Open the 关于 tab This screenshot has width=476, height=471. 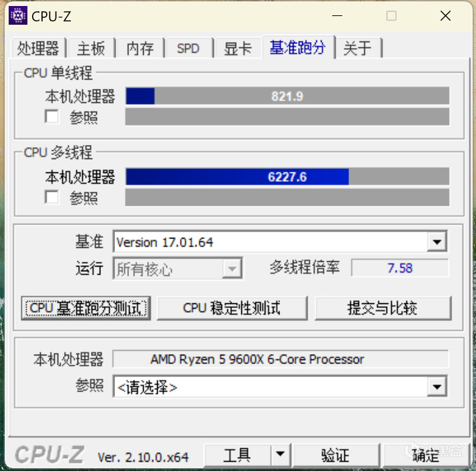coord(358,48)
